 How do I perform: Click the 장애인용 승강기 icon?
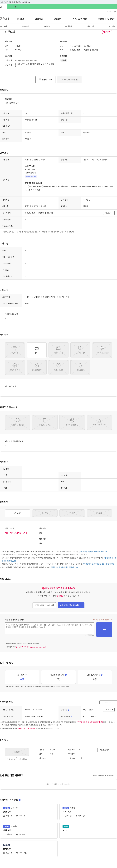coord(45,422)
